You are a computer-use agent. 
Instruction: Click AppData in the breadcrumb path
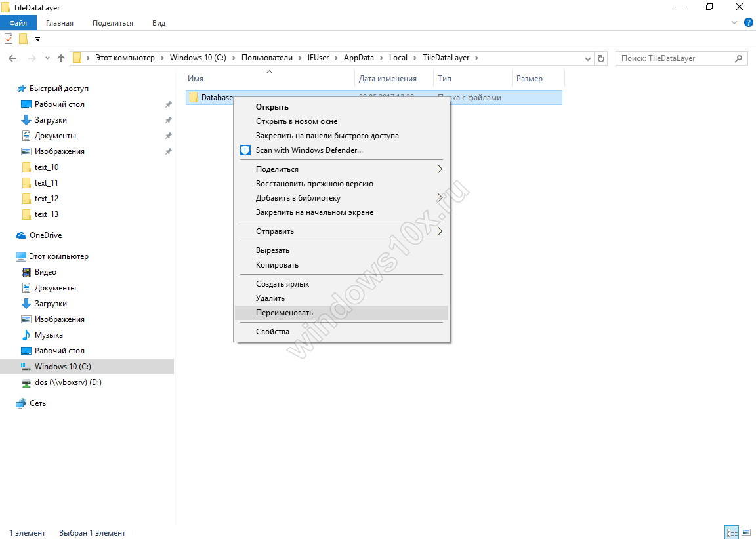(x=358, y=58)
